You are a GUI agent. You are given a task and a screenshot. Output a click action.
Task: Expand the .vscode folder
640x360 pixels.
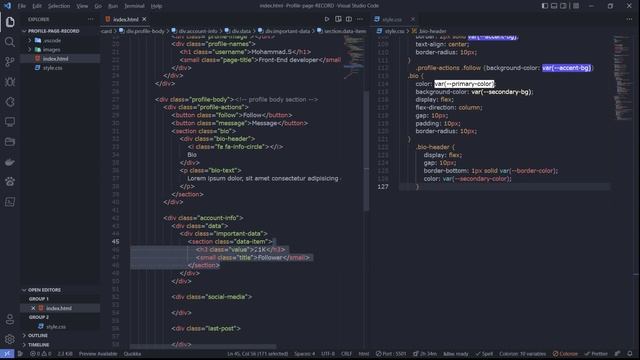coord(29,40)
